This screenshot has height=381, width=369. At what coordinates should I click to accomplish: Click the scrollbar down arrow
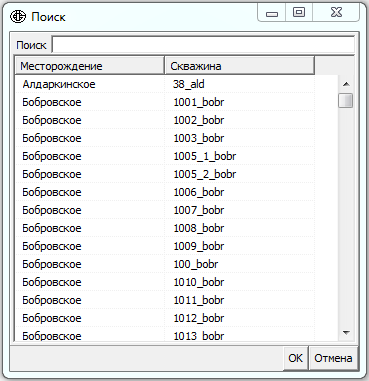(346, 332)
